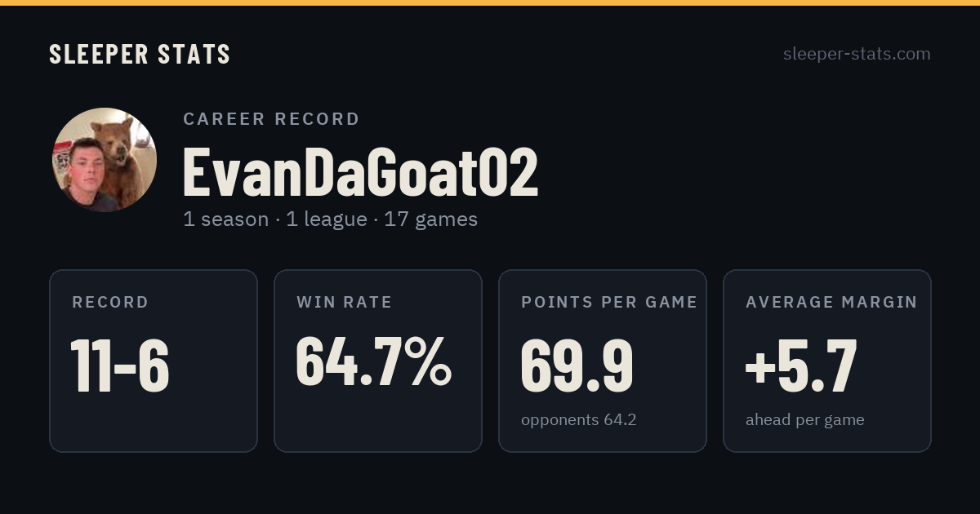
Task: Click the POINTS PER GAME label
Action: 609,303
